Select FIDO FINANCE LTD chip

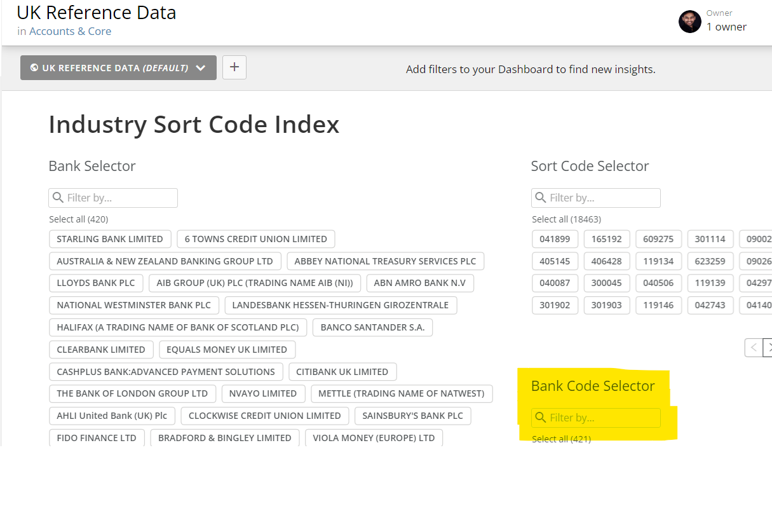(97, 438)
